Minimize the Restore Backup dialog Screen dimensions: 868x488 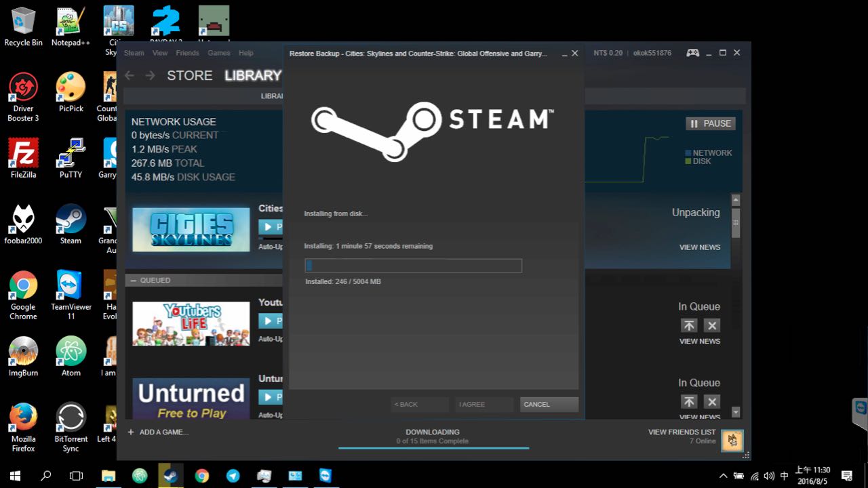pyautogui.click(x=564, y=54)
